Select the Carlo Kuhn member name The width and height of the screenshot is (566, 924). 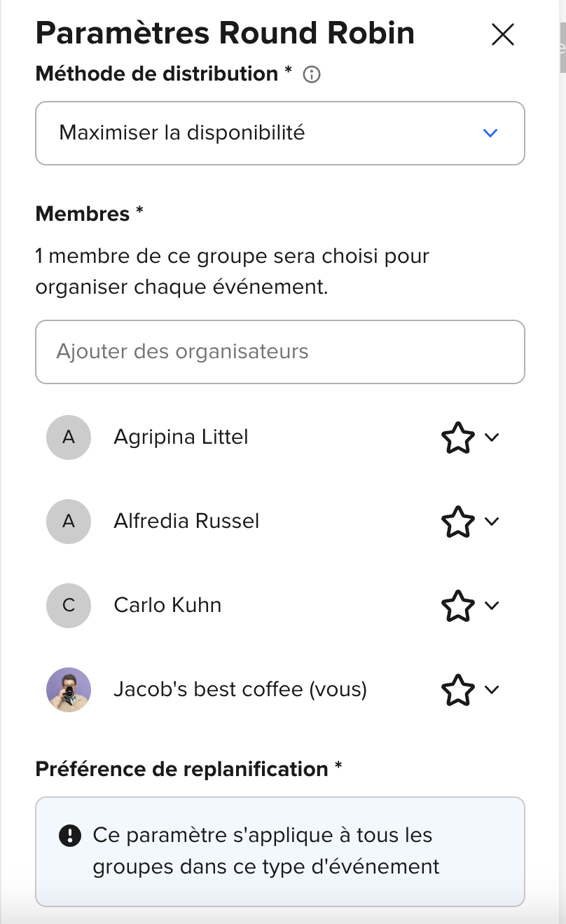click(x=167, y=605)
